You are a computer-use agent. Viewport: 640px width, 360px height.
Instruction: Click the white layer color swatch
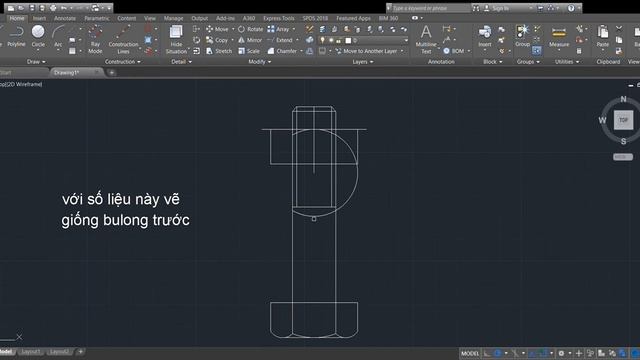point(348,40)
